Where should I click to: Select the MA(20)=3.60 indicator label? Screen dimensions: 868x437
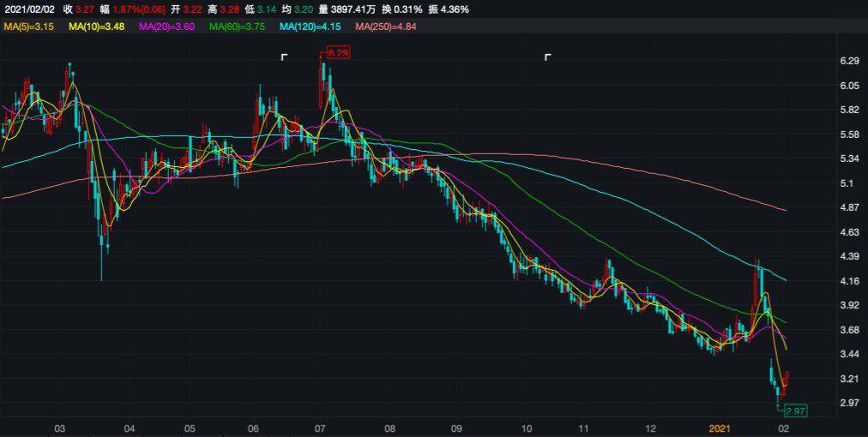(x=162, y=27)
